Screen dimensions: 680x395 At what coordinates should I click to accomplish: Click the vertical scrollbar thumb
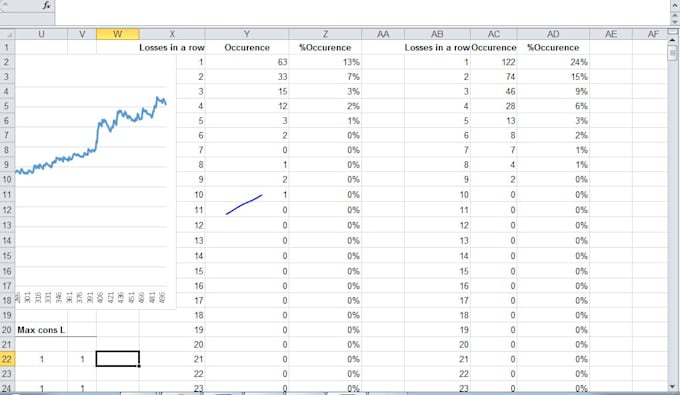click(673, 52)
